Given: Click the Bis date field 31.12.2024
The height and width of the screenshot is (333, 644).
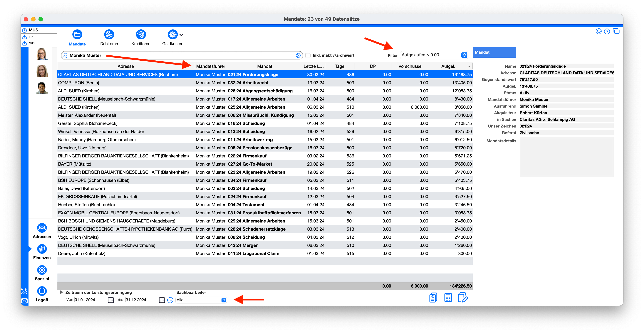Looking at the screenshot, I should (x=141, y=300).
